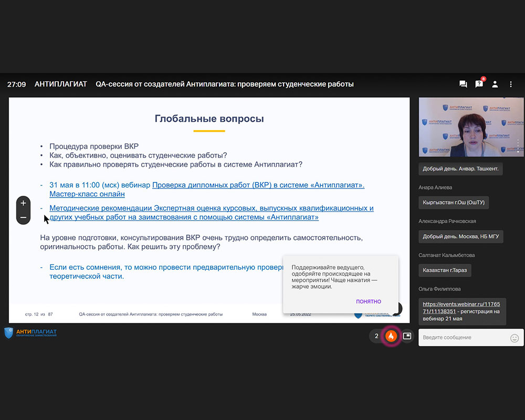Click the bullet 'Как, объективно, оценивать студенческие работы?'
Image resolution: width=525 pixels, height=420 pixels.
pyautogui.click(x=138, y=155)
